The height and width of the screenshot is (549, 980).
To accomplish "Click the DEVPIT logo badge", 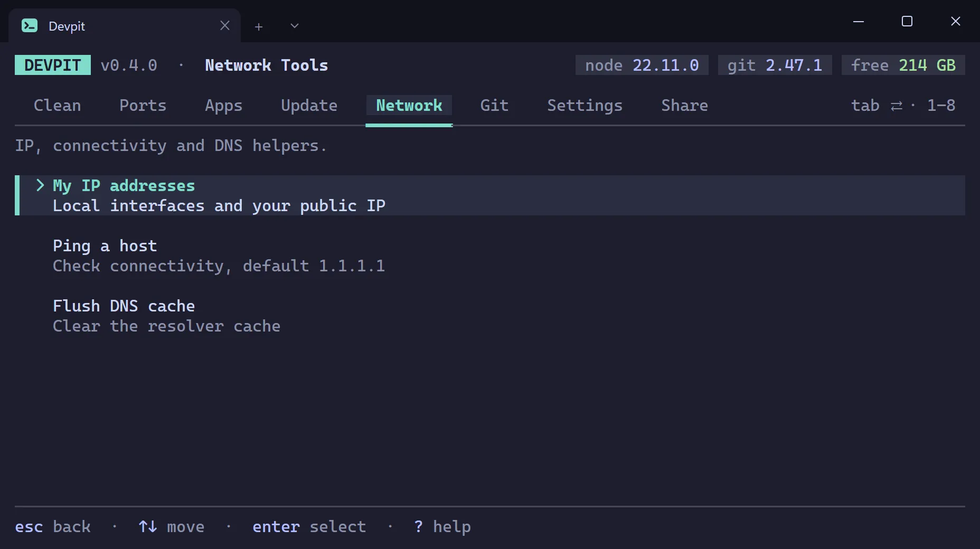I will pyautogui.click(x=53, y=65).
